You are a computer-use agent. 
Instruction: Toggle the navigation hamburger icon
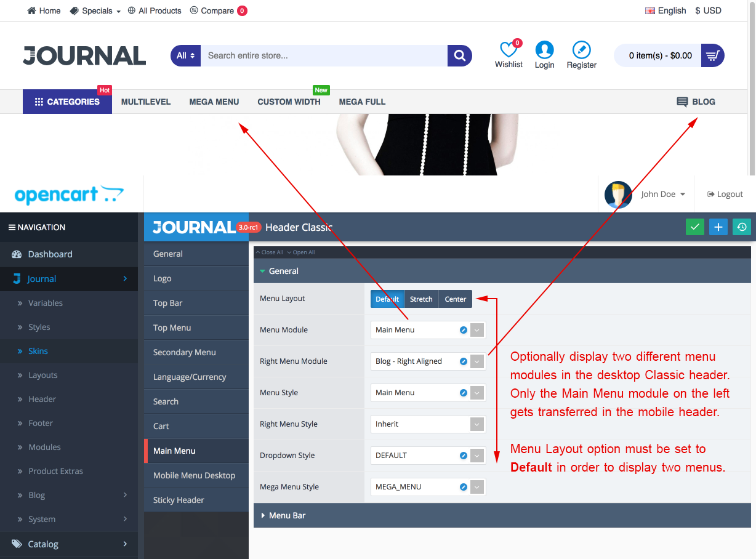(x=12, y=227)
